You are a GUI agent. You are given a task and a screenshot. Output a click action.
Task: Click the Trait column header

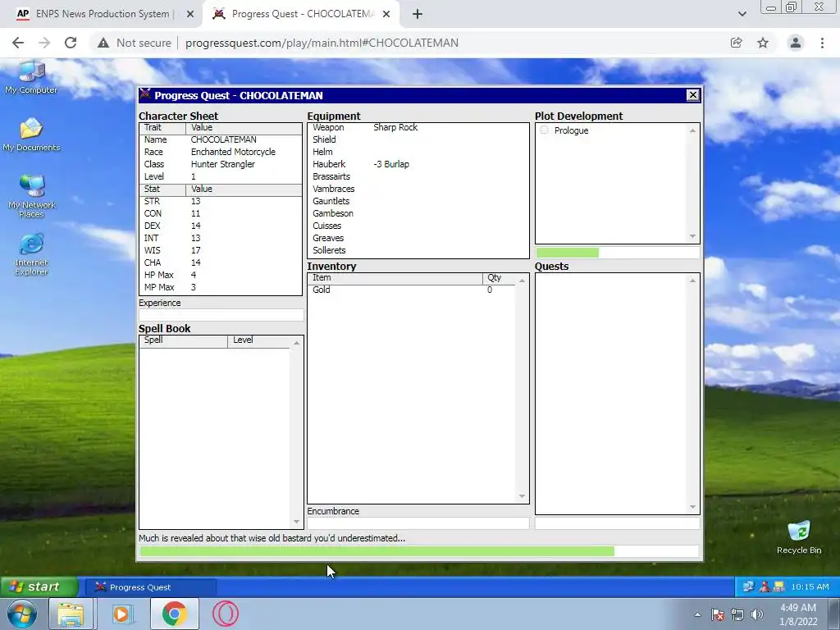click(x=162, y=128)
